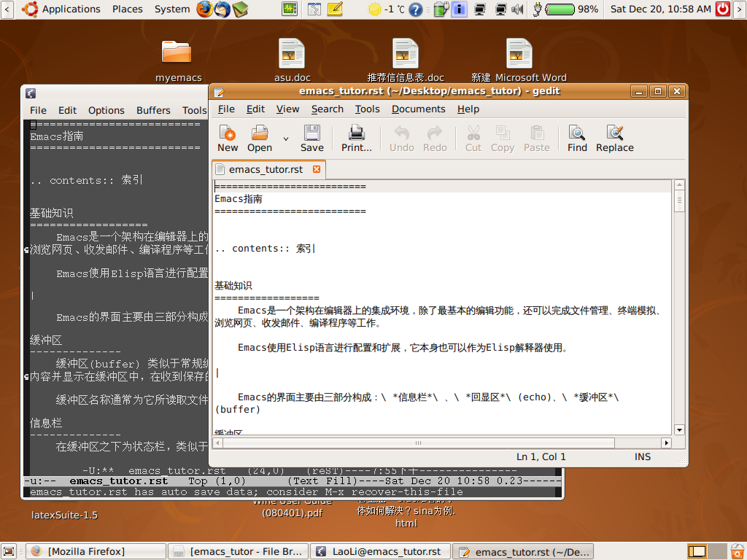Click the Ln 1, Col 1 status text
The width and height of the screenshot is (747, 560).
pyautogui.click(x=541, y=456)
